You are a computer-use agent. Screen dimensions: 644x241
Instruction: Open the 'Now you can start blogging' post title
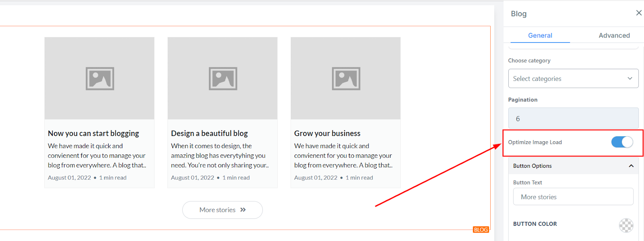[x=93, y=133]
